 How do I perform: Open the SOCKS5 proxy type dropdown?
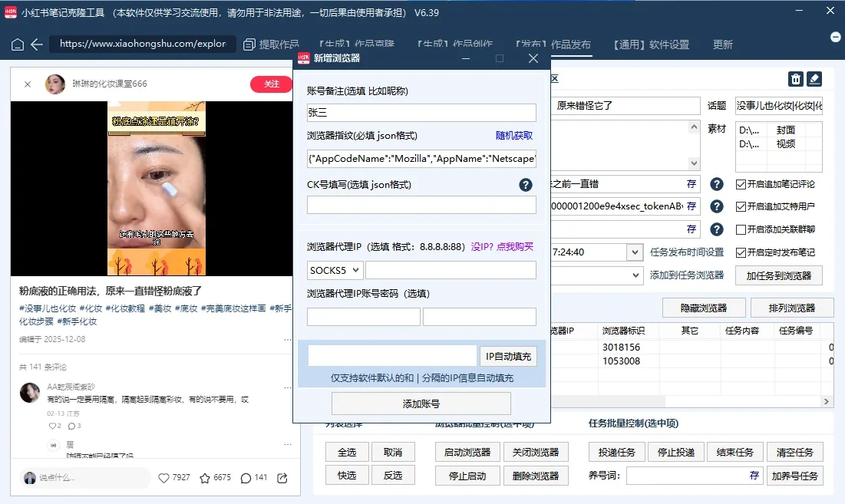click(x=335, y=270)
